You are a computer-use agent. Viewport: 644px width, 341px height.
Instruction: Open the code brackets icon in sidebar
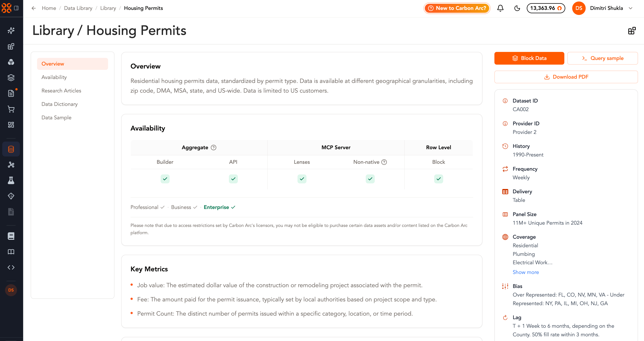[x=11, y=267]
